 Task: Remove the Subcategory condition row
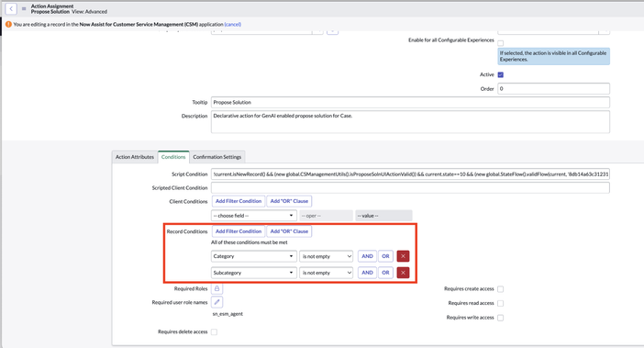point(403,273)
